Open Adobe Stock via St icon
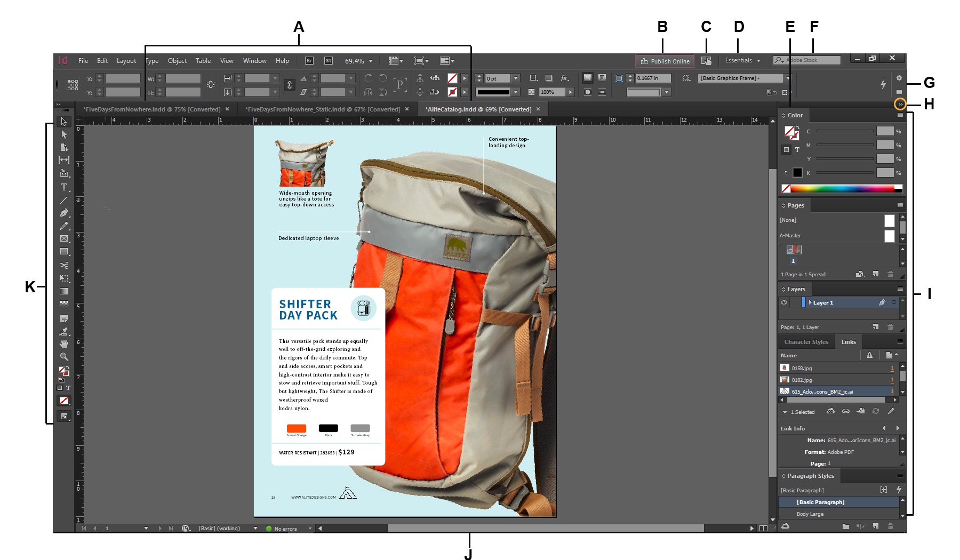Screen dimensions: 960x560 (329, 61)
